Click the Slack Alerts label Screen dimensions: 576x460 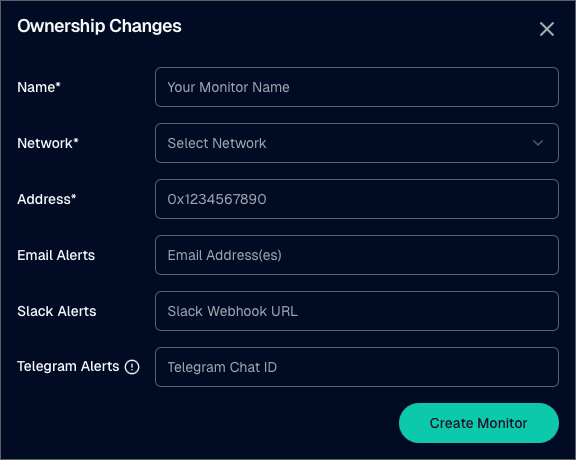[x=57, y=311]
